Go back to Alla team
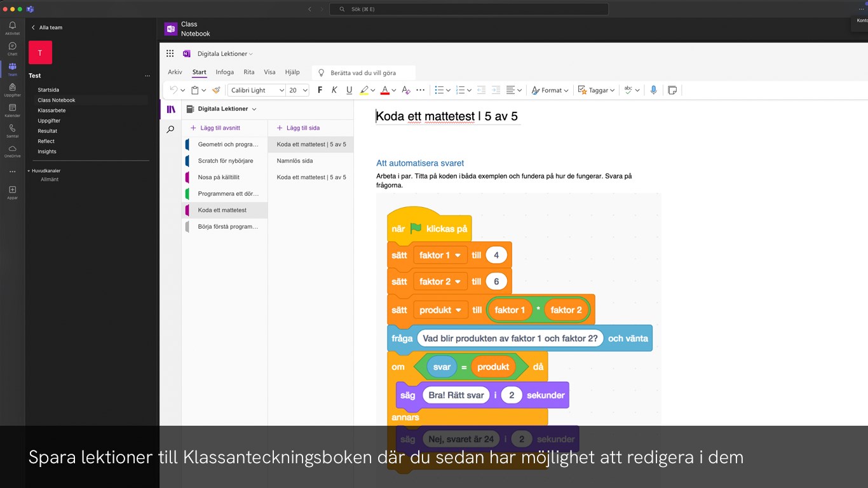 tap(46, 28)
